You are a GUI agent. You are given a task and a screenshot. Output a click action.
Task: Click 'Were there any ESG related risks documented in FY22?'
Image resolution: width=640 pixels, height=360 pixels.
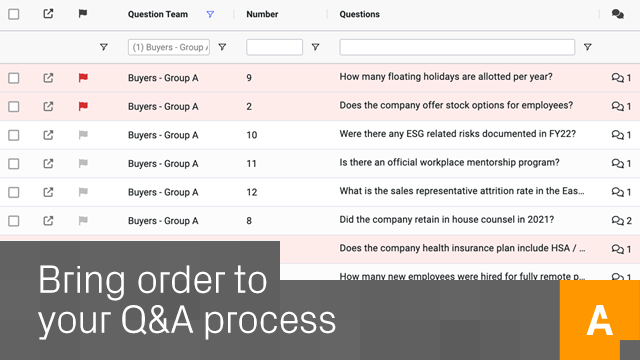pyautogui.click(x=458, y=134)
